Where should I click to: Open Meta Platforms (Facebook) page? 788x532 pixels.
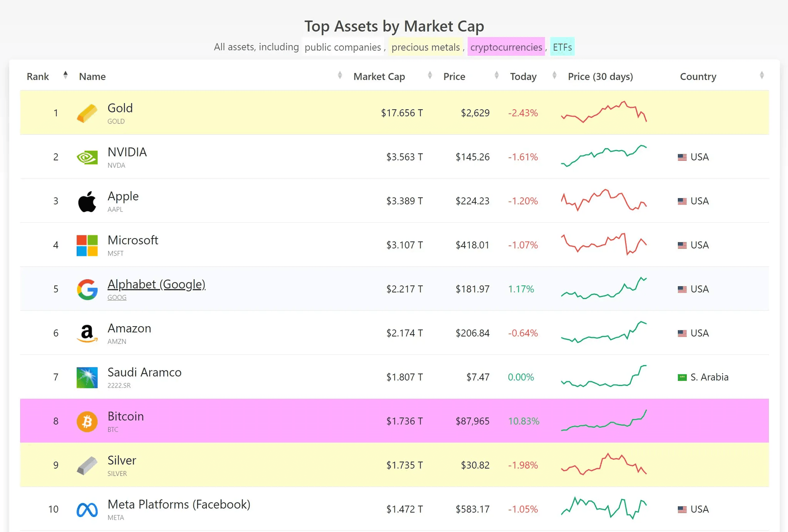pyautogui.click(x=179, y=504)
